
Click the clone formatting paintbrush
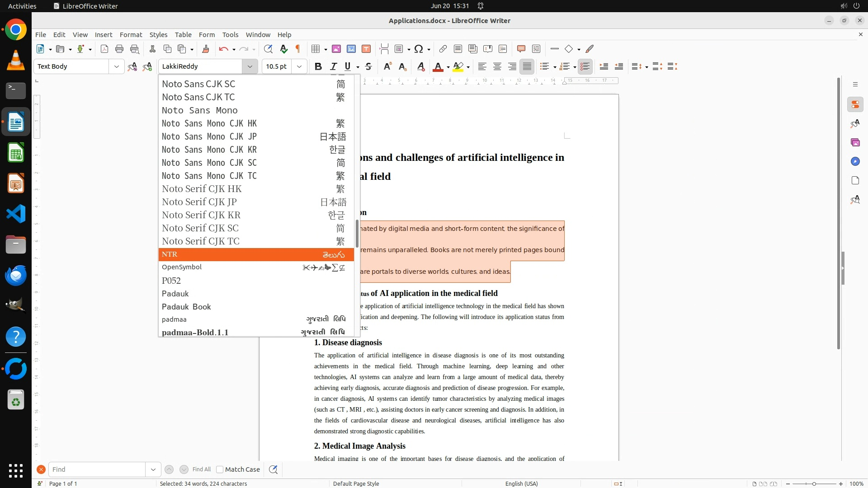(206, 49)
